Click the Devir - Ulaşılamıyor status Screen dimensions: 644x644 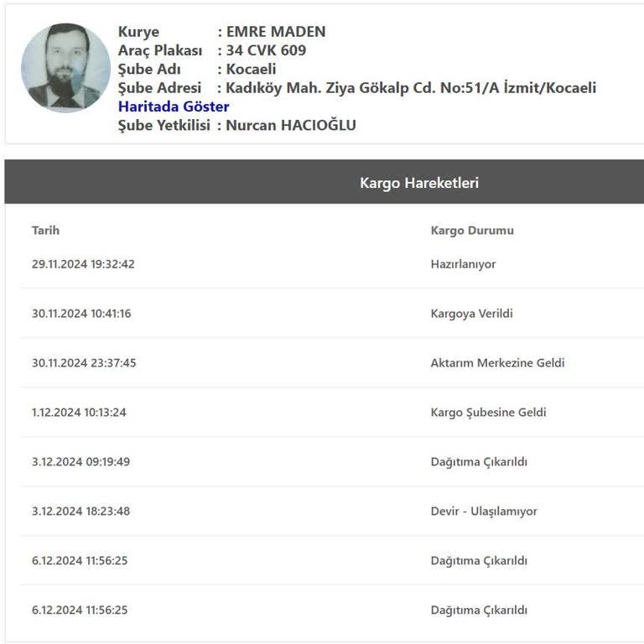click(484, 512)
